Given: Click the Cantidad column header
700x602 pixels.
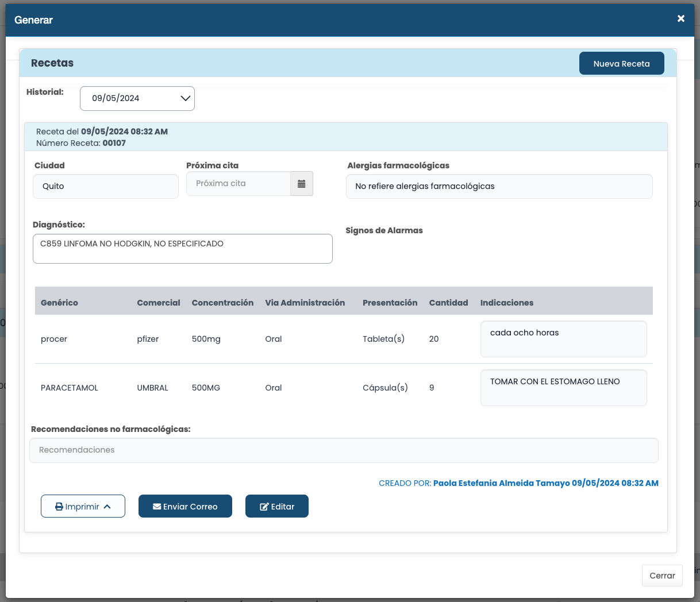Looking at the screenshot, I should tap(448, 303).
